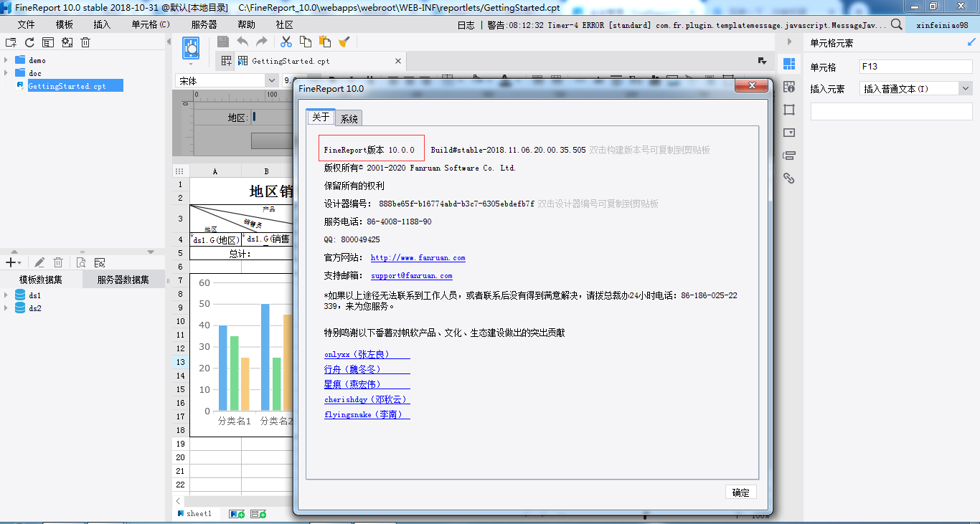Click the xinfeiniao98 account name
The width and height of the screenshot is (980, 524).
(x=942, y=25)
